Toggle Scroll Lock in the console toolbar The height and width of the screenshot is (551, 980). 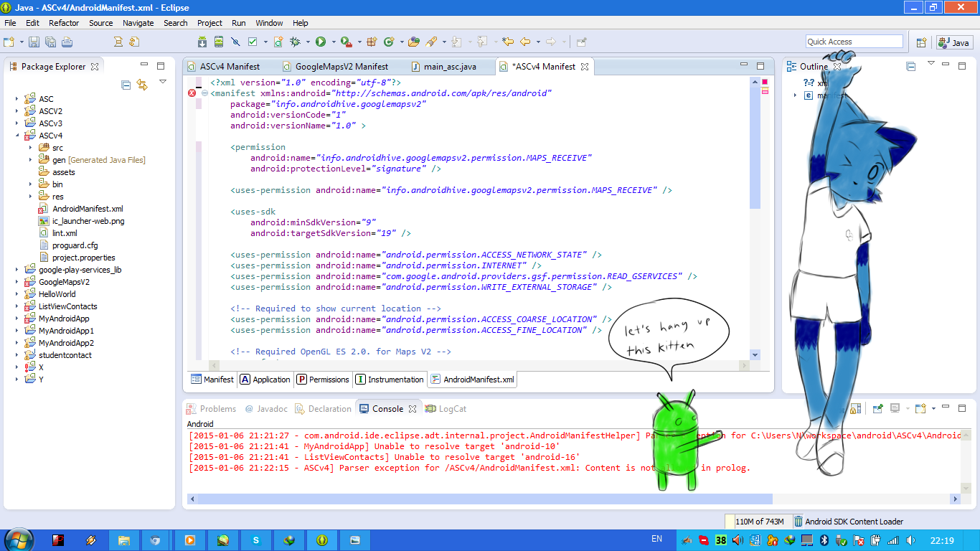(x=856, y=409)
